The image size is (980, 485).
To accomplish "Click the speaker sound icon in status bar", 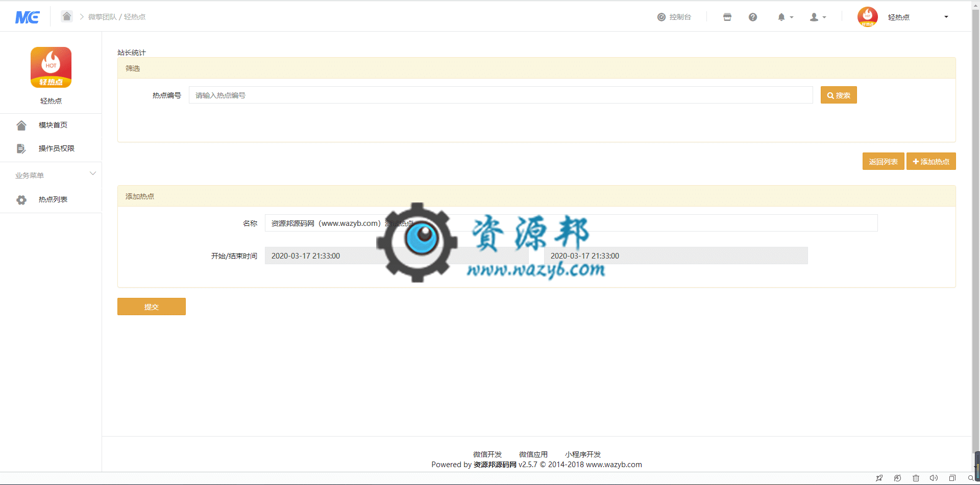I will click(934, 478).
